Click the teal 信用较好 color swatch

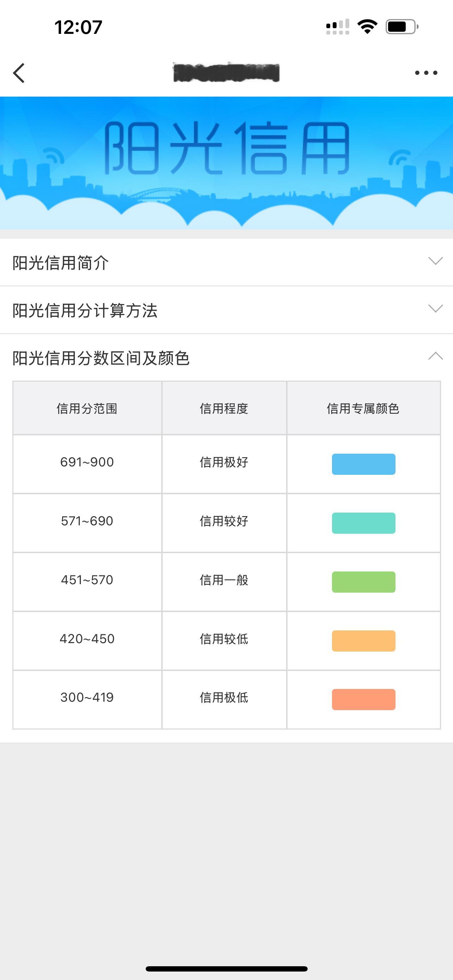click(363, 523)
